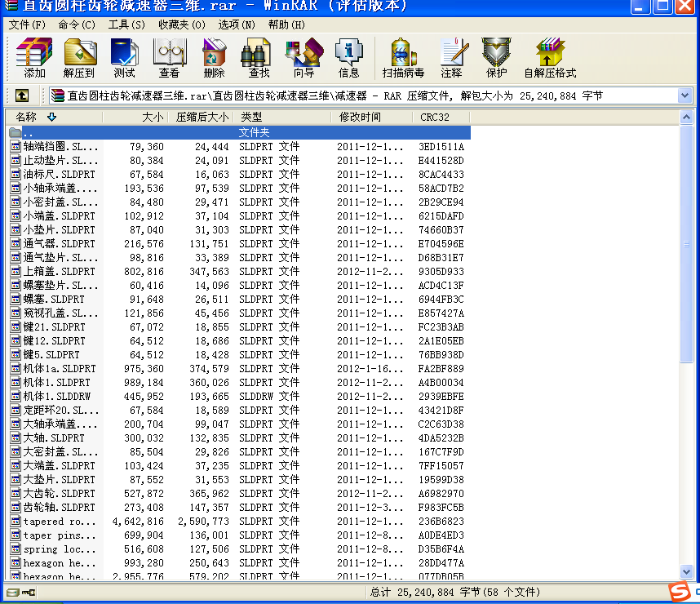Select file 止动垫片.SL...

point(60,160)
